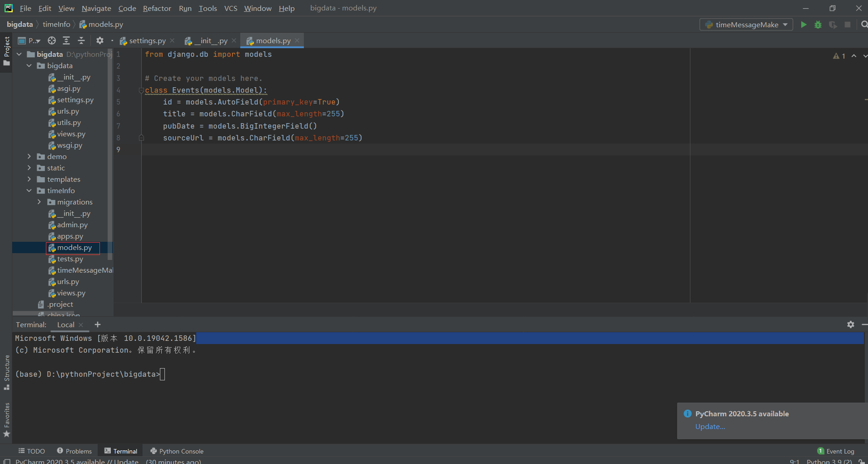Open the Terminal panel settings gear
The width and height of the screenshot is (868, 464).
[850, 324]
